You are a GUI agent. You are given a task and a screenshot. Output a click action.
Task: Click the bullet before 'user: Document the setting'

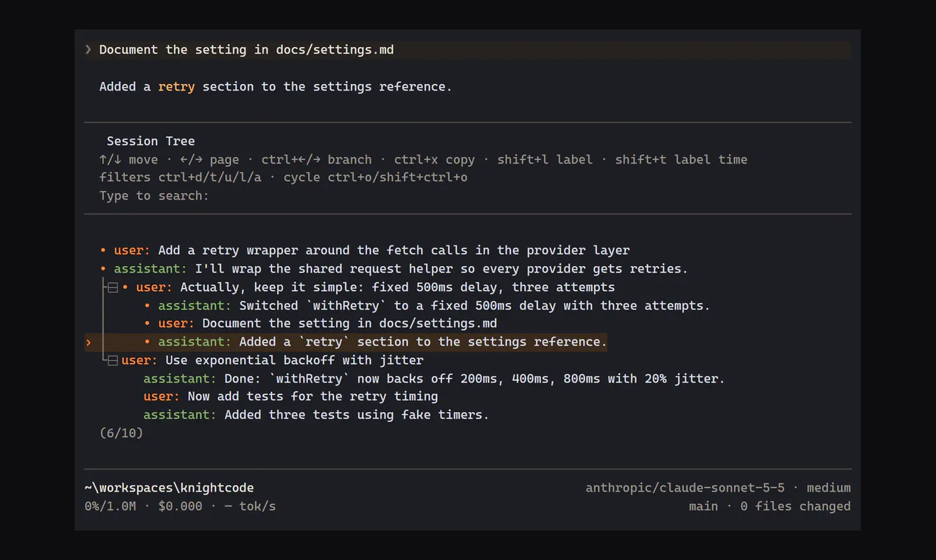[x=147, y=323]
